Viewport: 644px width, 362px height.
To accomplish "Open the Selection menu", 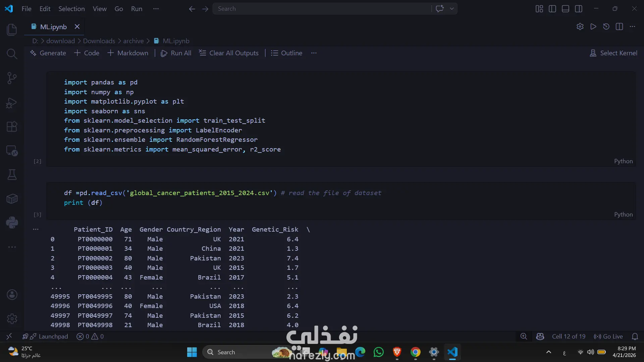I will 71,9.
